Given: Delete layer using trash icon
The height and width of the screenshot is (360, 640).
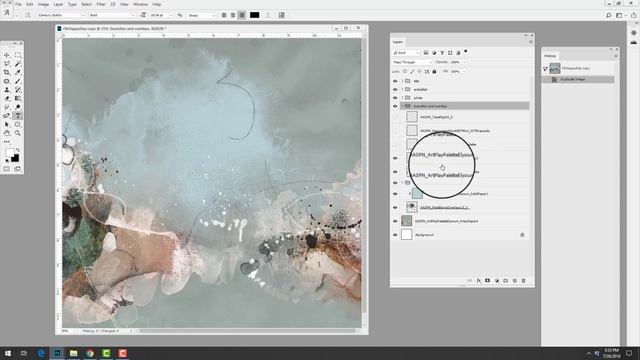Looking at the screenshot, I should tap(524, 281).
